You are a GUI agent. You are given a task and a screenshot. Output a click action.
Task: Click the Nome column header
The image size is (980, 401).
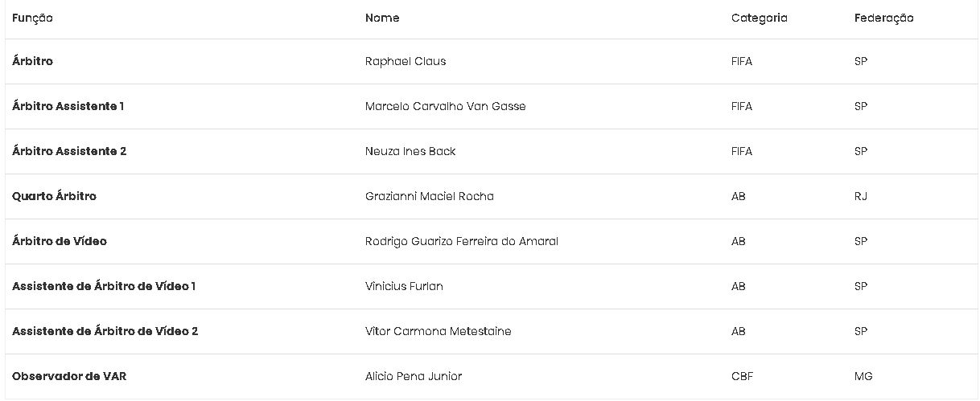382,18
